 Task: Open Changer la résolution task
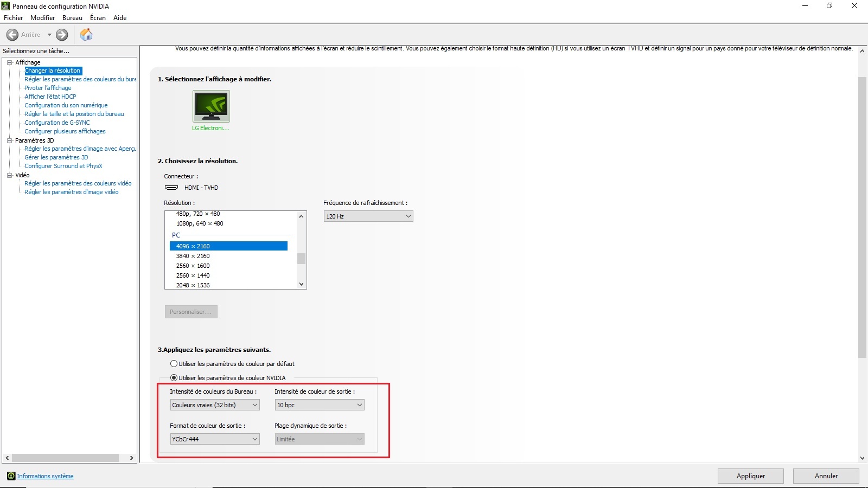point(53,70)
